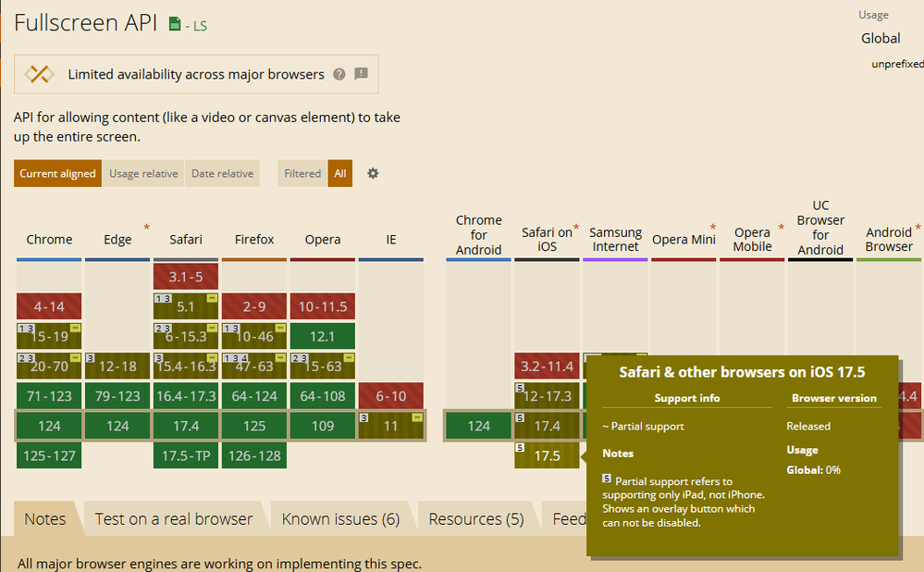The width and height of the screenshot is (924, 572).
Task: Select IE 11 cell
Action: 390,426
